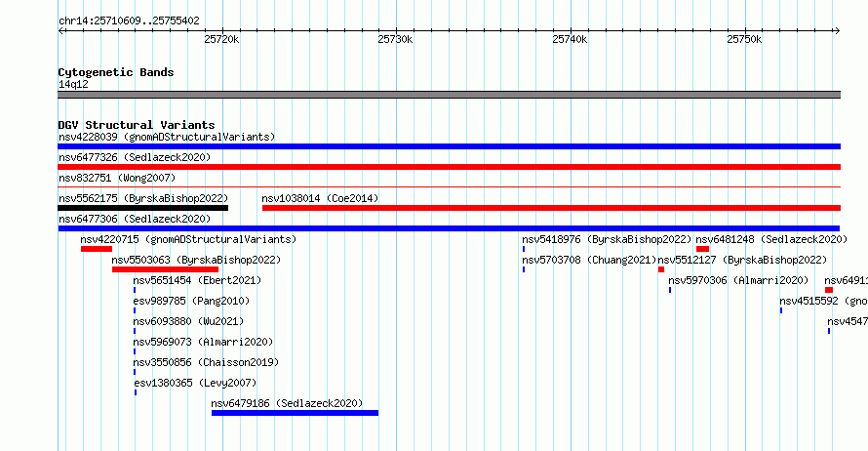Click the tiny blue nsv5418976 variant mark
The image size is (868, 451).
click(x=524, y=249)
